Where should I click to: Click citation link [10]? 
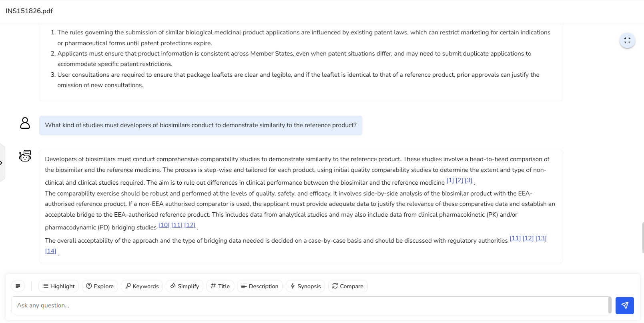tap(164, 225)
